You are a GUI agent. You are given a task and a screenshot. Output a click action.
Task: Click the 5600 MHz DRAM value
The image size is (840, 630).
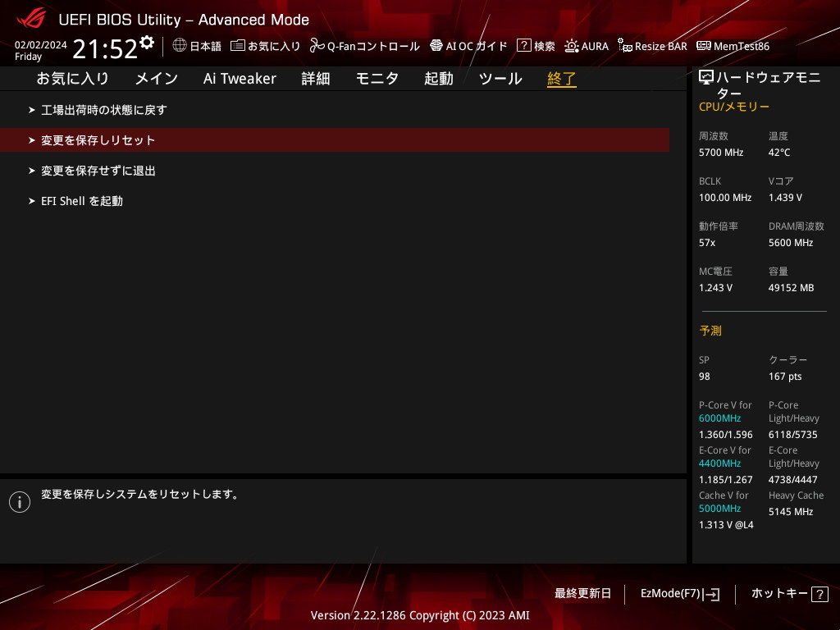(x=791, y=243)
